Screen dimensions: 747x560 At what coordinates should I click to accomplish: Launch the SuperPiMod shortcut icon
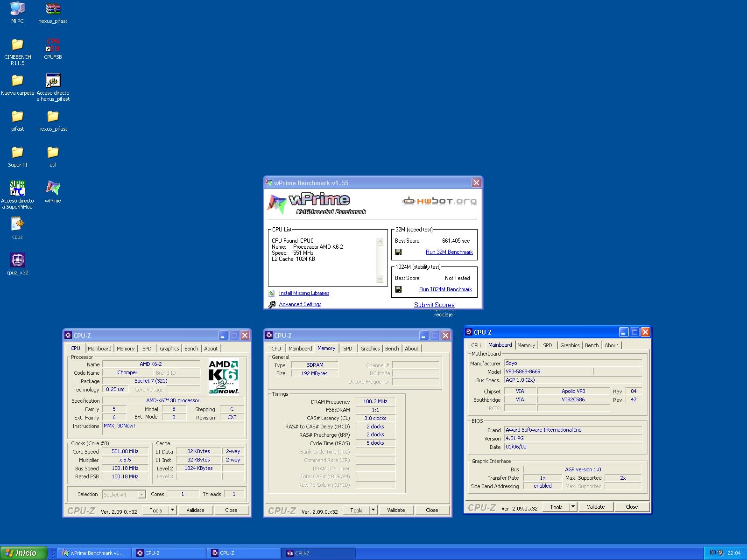tap(17, 188)
